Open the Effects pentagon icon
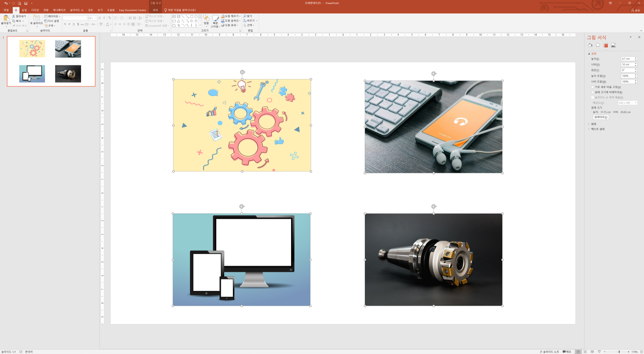This screenshot has height=354, width=644. pos(598,45)
